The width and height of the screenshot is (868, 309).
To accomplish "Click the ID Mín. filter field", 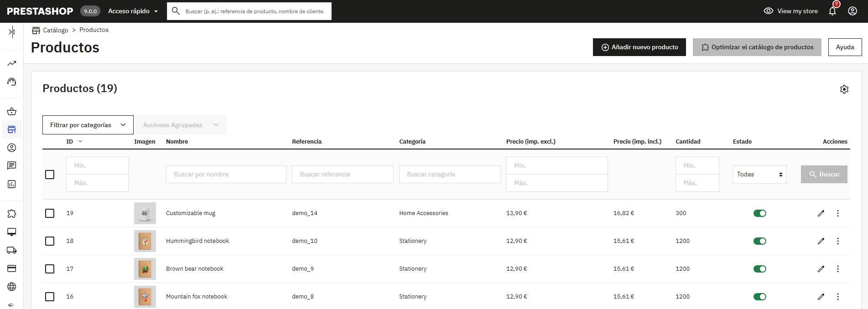I will point(97,165).
